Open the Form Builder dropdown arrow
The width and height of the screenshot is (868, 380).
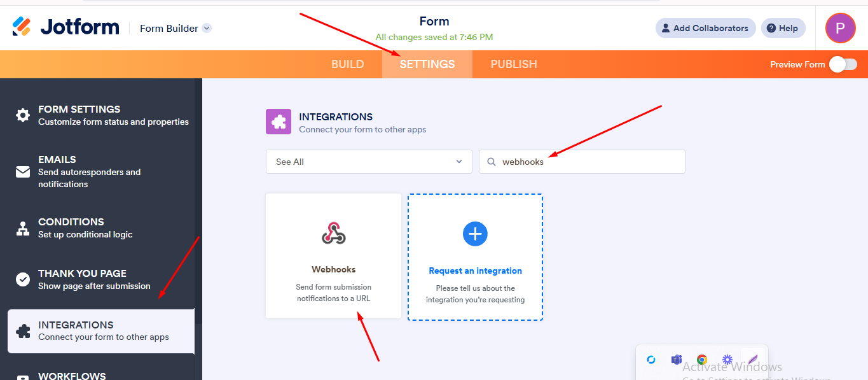pyautogui.click(x=207, y=28)
